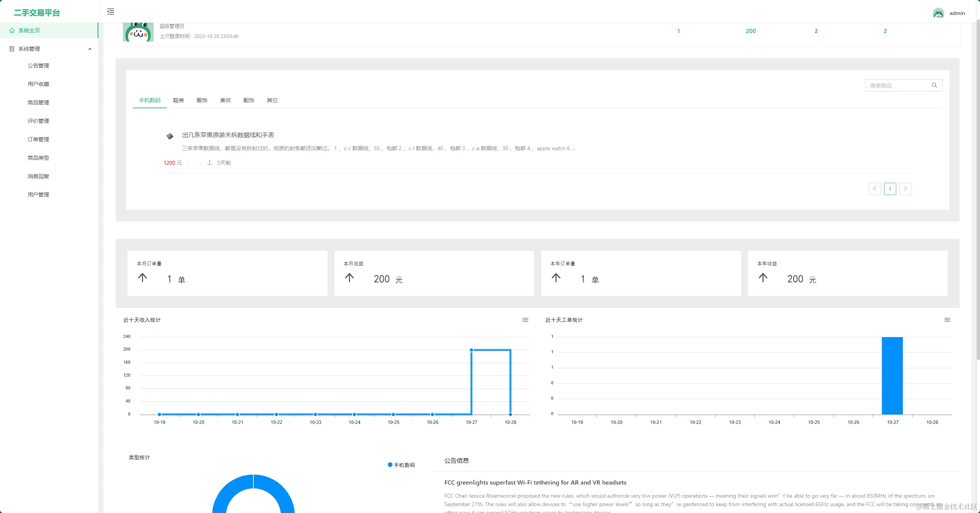Open 订单管理 in sidebar

[x=38, y=139]
